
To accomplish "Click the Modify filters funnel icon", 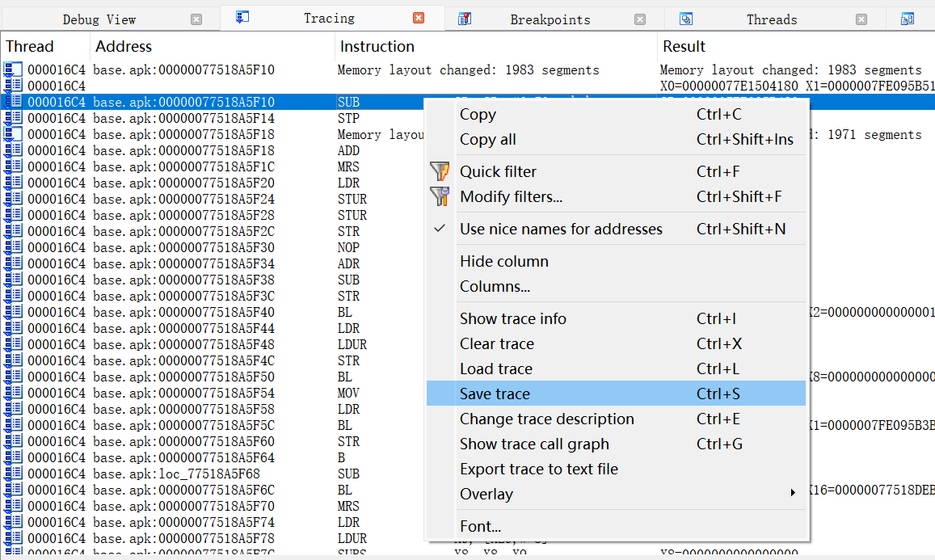I will point(440,196).
